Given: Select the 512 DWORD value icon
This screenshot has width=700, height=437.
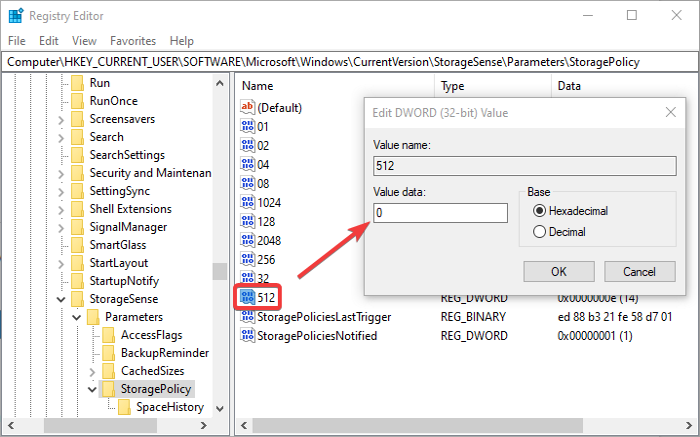Looking at the screenshot, I should tap(247, 297).
